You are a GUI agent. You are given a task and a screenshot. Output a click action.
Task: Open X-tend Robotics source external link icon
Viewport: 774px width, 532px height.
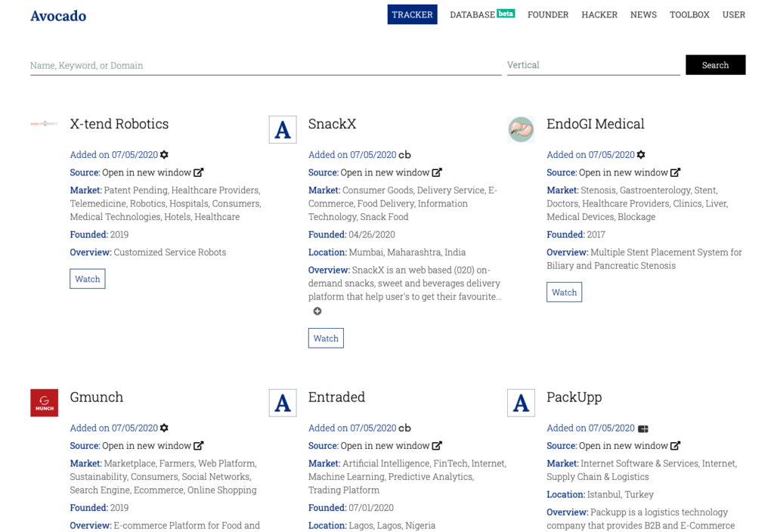[x=199, y=172]
